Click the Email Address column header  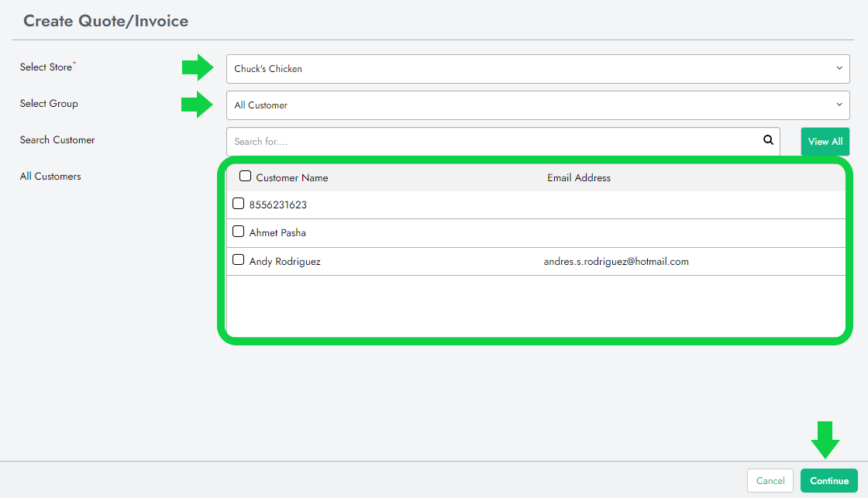pyautogui.click(x=578, y=178)
